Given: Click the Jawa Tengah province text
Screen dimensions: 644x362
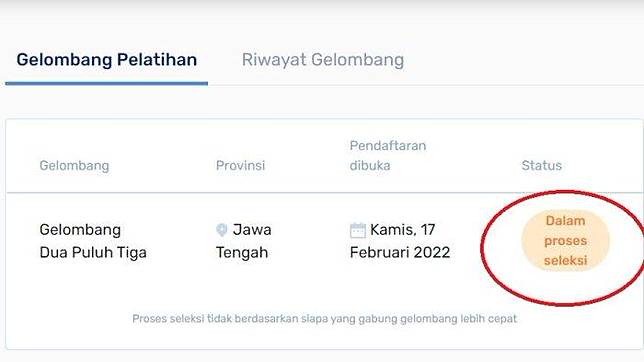Looking at the screenshot, I should point(244,241).
